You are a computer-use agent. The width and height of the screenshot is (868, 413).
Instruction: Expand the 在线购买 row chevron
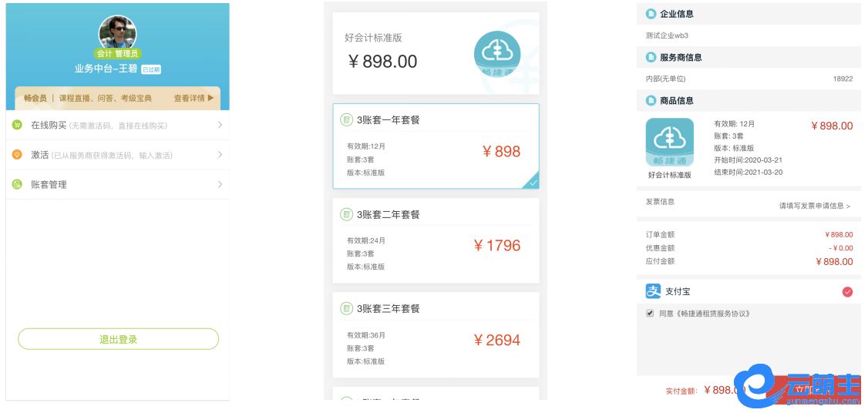point(220,125)
